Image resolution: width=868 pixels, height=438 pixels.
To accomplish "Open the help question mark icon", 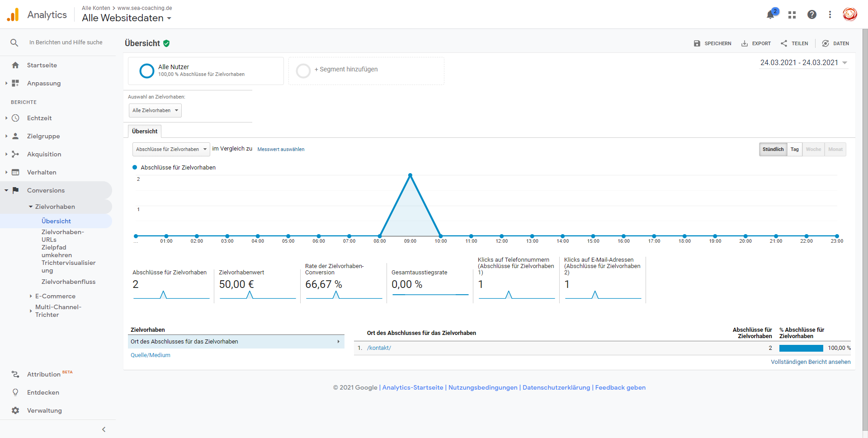I will [812, 14].
